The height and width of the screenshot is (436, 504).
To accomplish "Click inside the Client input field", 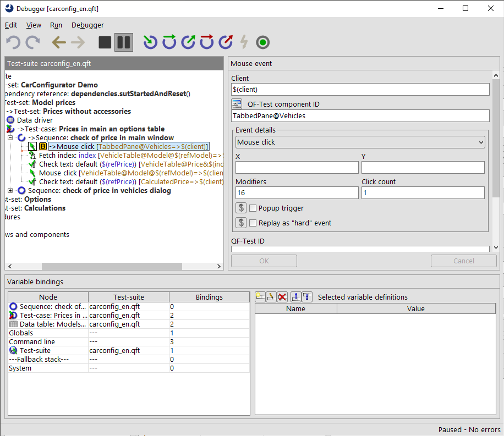I will 358,89.
